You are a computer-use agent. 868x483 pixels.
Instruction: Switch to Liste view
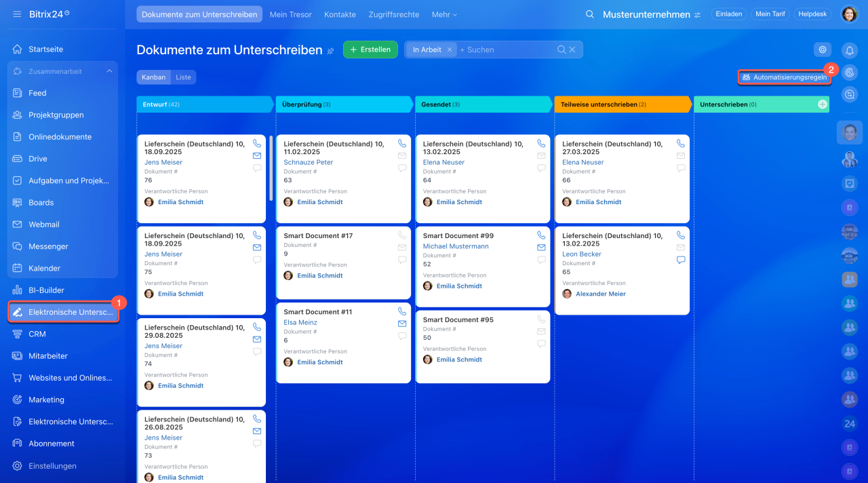coord(183,77)
